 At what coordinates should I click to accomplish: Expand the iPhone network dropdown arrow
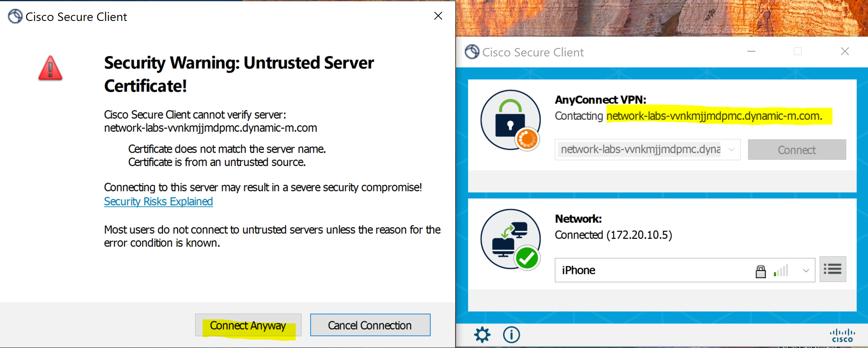[x=806, y=270]
